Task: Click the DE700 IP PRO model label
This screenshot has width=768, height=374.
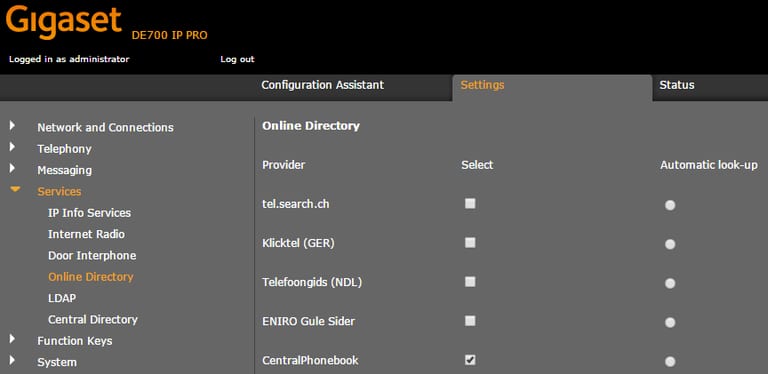Action: 169,35
